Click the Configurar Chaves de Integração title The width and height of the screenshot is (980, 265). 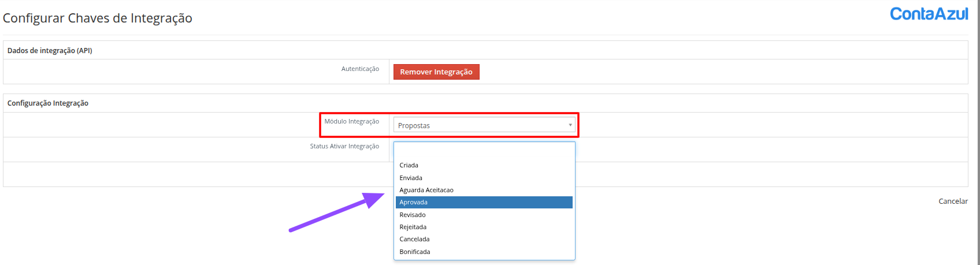(x=98, y=18)
